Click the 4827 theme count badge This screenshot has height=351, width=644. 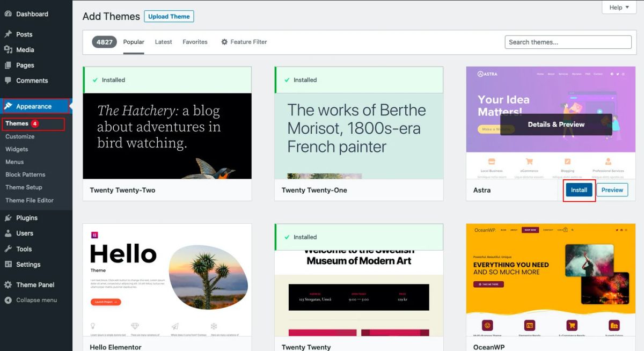pos(105,42)
